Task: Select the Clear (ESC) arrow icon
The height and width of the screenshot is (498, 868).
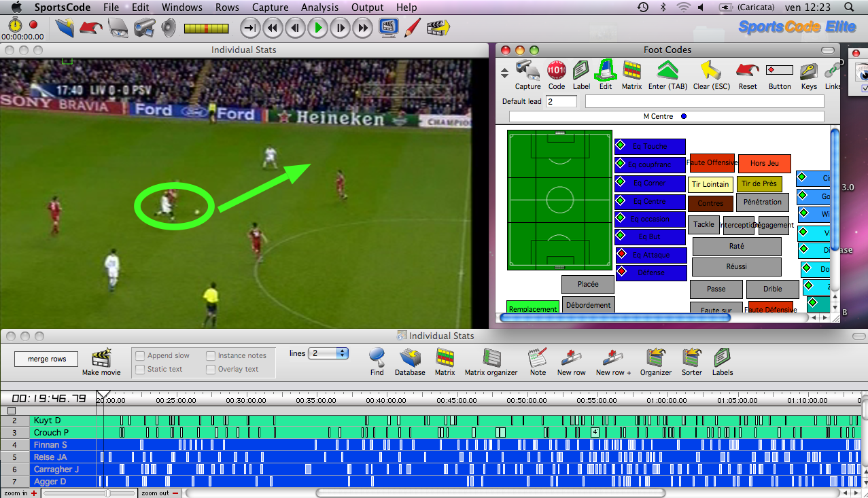Action: [x=710, y=70]
